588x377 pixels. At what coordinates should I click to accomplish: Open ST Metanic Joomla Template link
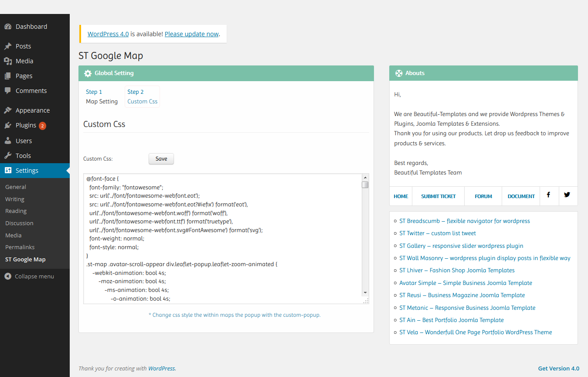(467, 308)
